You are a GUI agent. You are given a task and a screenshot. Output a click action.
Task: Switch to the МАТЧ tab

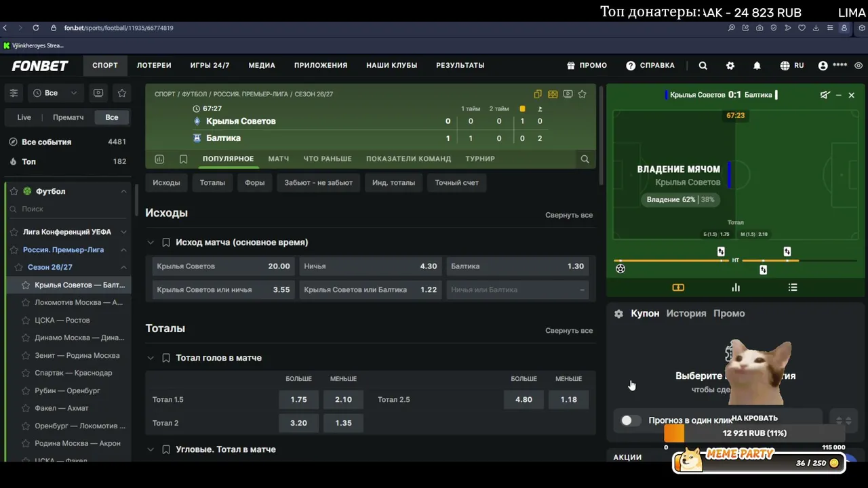click(279, 159)
